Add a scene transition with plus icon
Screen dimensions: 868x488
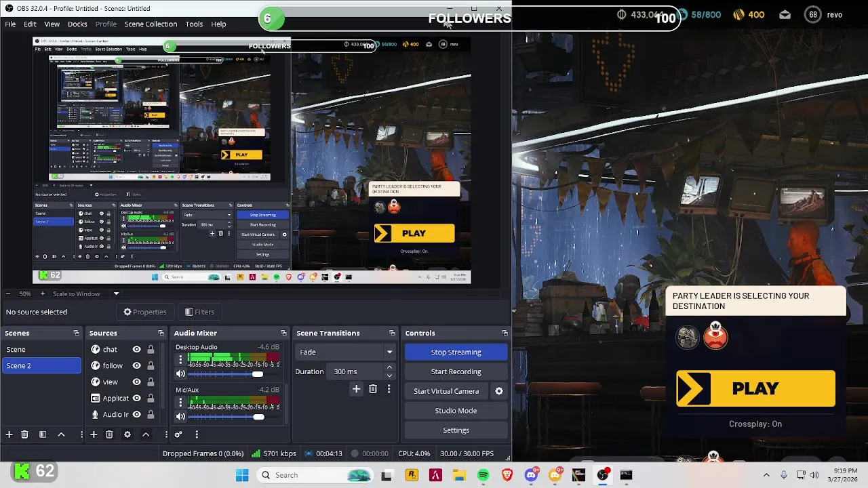coord(356,389)
